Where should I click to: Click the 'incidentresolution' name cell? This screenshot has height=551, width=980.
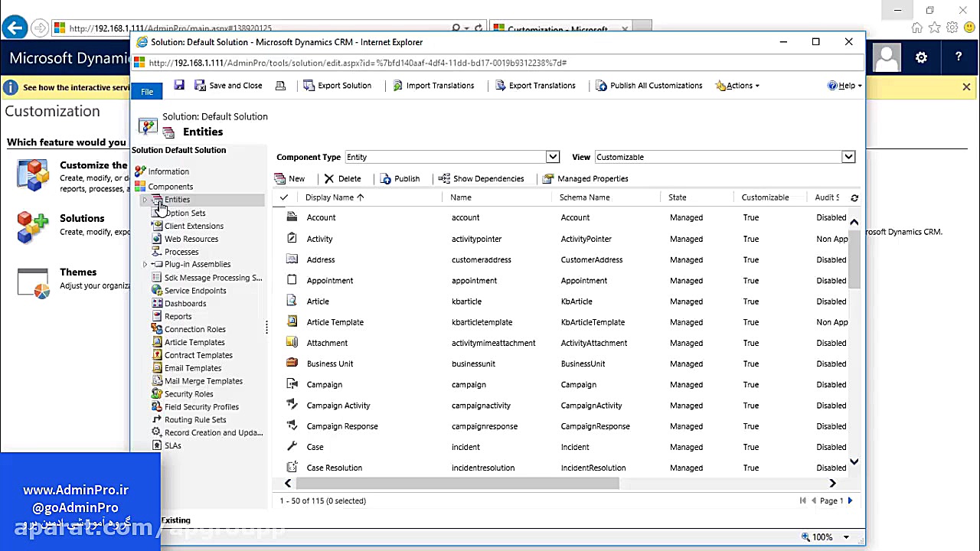pyautogui.click(x=483, y=468)
